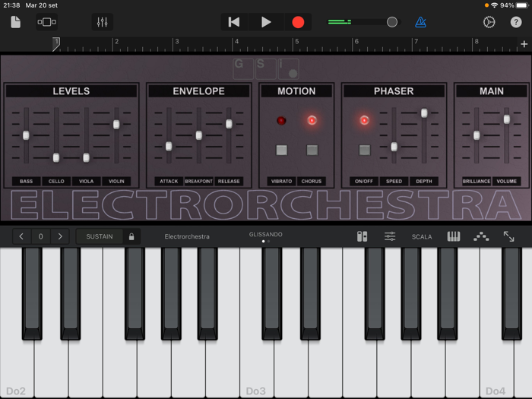Toggle the SUSTAIN button
532x399 pixels.
coord(100,236)
